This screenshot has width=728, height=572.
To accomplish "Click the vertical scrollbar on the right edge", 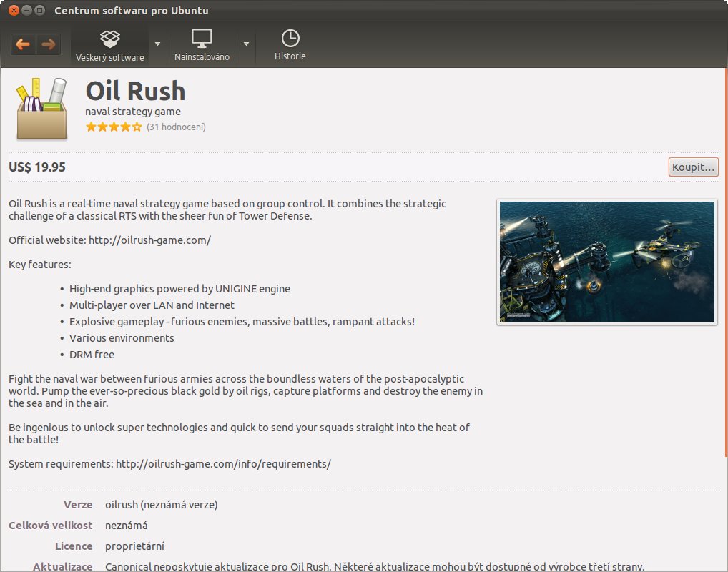I will [726, 262].
